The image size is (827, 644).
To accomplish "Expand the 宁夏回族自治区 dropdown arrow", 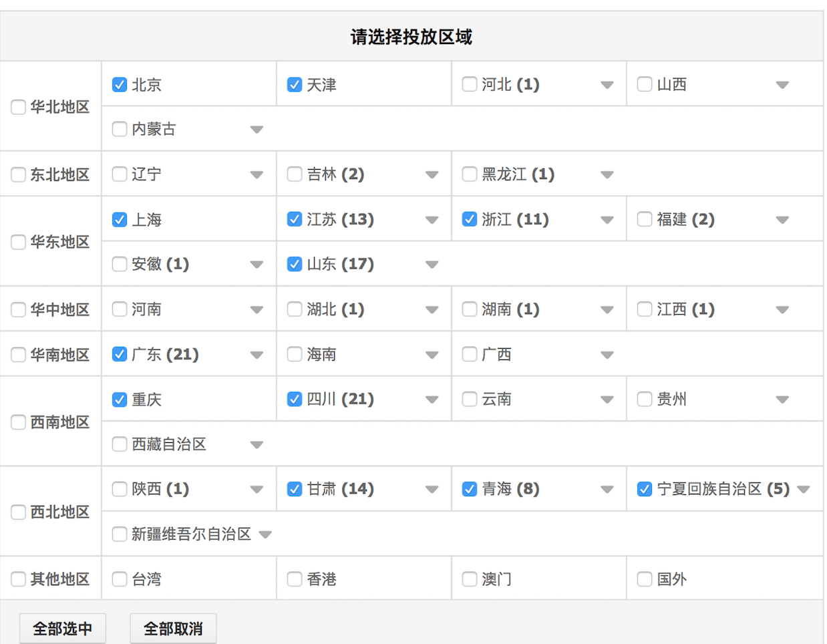I will point(804,490).
